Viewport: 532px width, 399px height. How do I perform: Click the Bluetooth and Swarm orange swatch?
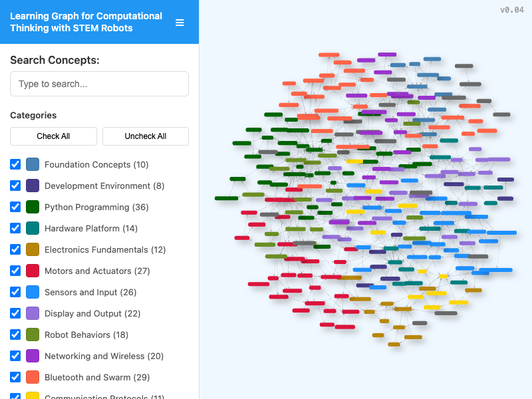point(33,377)
